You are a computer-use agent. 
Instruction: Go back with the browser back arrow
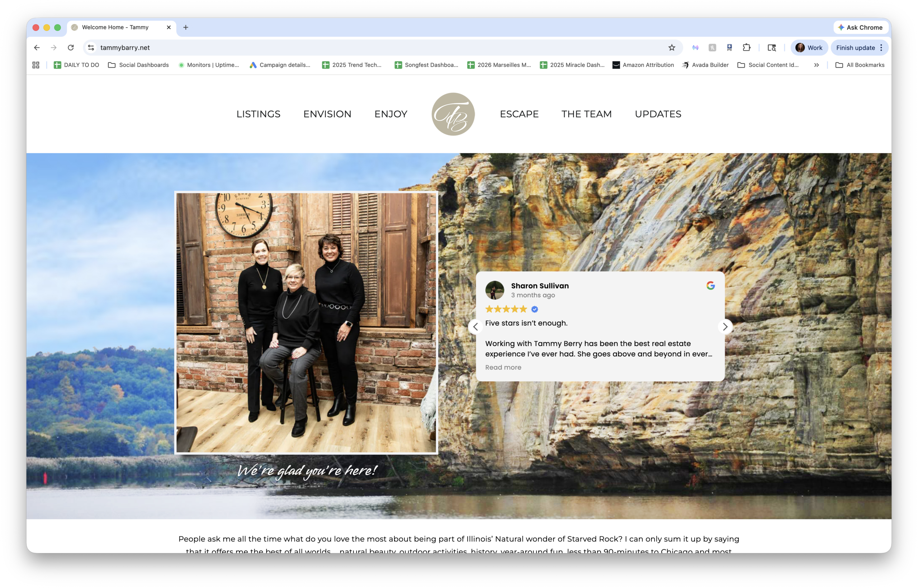[x=37, y=48]
